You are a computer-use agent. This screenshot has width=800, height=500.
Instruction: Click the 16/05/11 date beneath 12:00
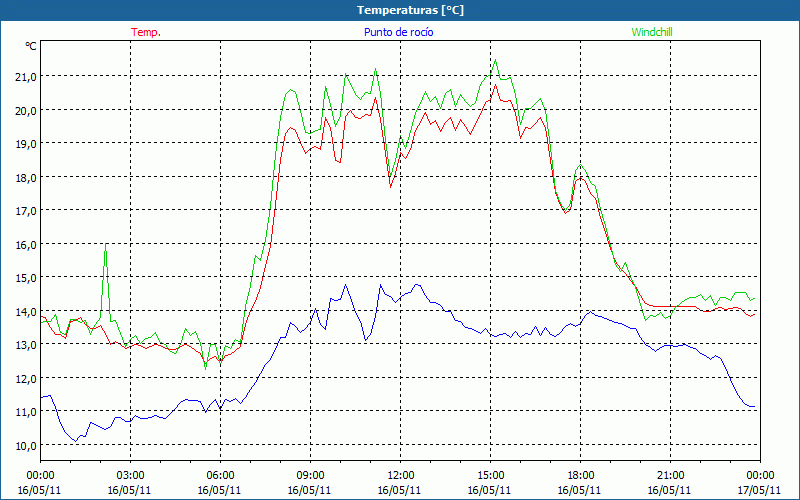(399, 490)
